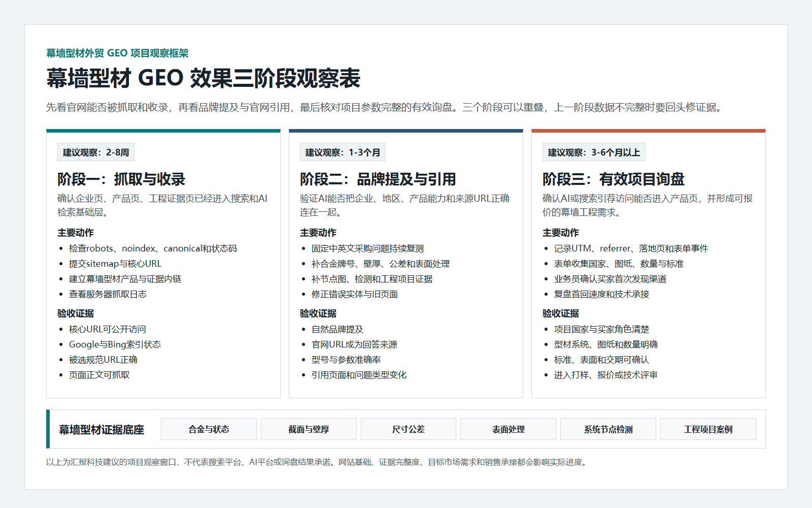Click 业务员确认买家首次发现渠道 item
The image size is (812, 508).
(x=610, y=279)
